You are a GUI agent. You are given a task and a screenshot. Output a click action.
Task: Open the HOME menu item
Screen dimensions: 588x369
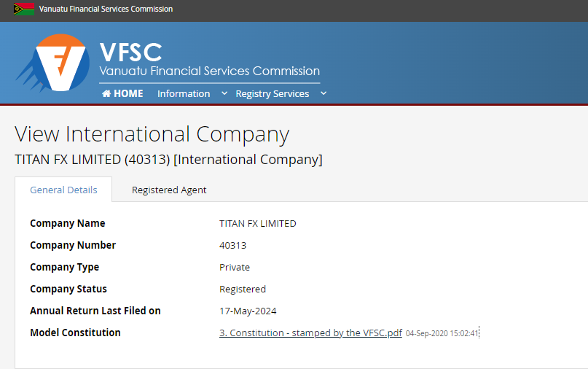(122, 93)
